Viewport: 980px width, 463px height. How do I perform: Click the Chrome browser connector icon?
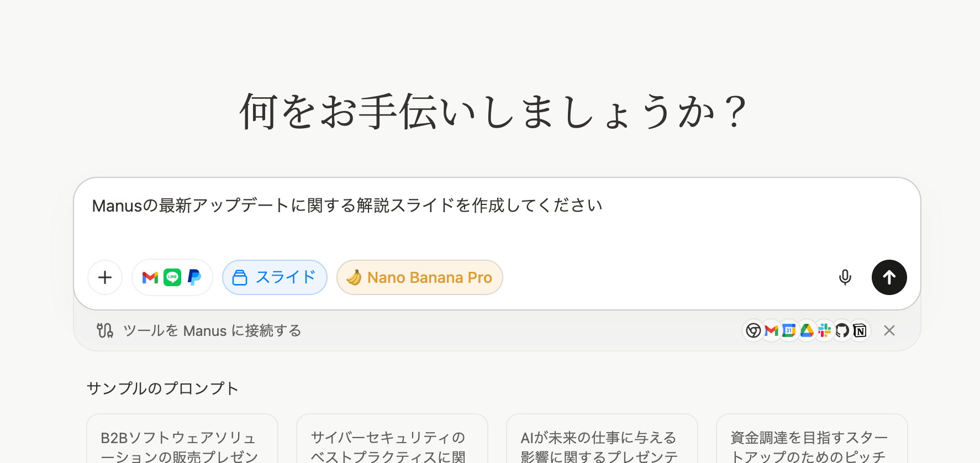[x=753, y=330]
